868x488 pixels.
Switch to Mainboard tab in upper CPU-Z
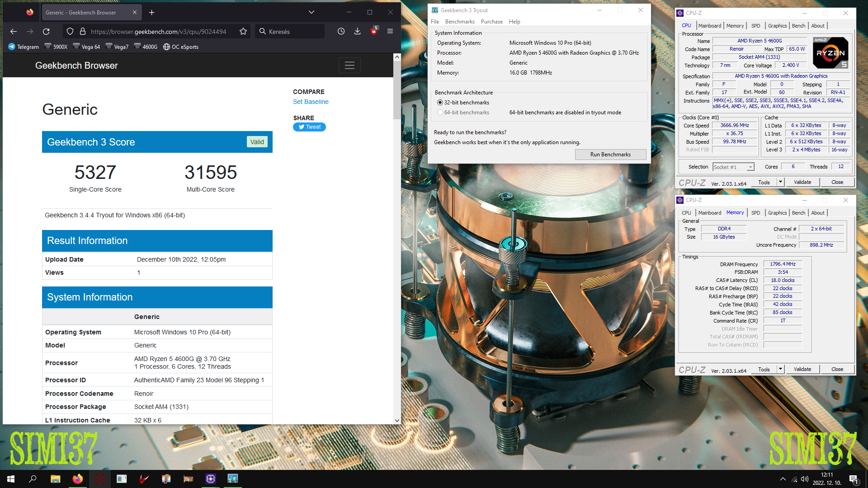pyautogui.click(x=710, y=26)
